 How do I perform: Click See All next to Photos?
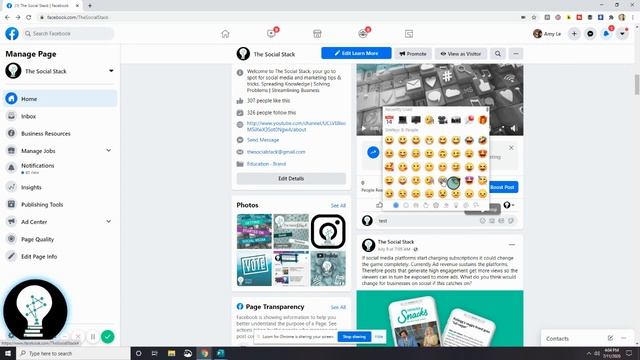tap(338, 205)
